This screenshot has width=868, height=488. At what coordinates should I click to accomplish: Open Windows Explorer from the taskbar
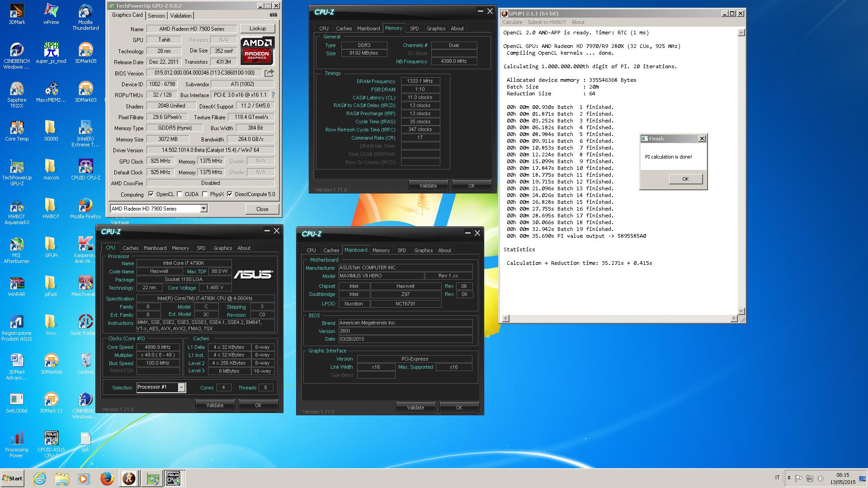[x=62, y=479]
